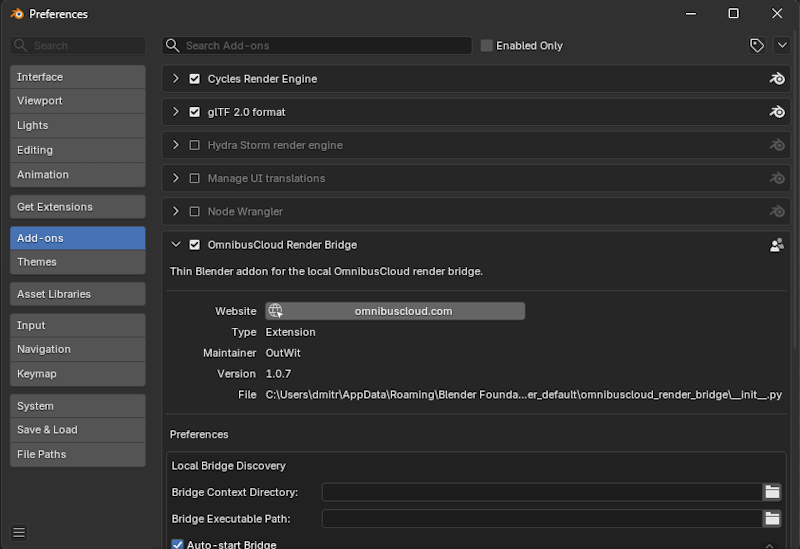Open the omnibuscloud.com website link
The height and width of the screenshot is (549, 800).
pos(395,311)
